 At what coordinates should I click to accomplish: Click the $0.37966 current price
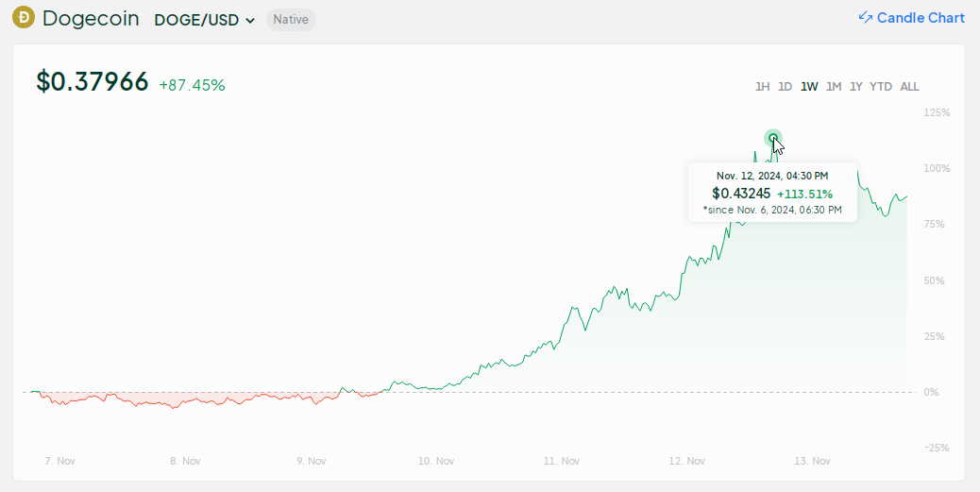(x=93, y=82)
